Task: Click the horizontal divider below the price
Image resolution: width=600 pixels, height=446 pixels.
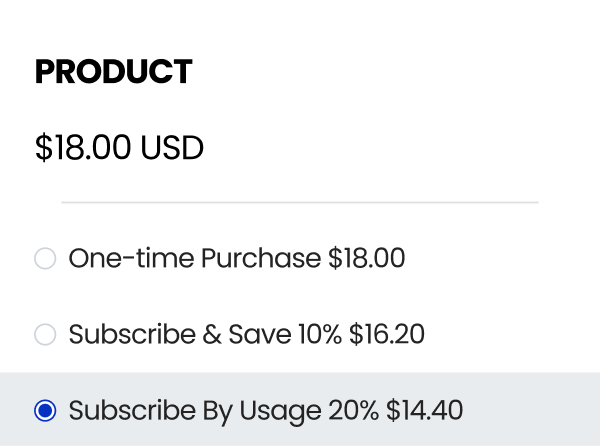Action: click(300, 202)
